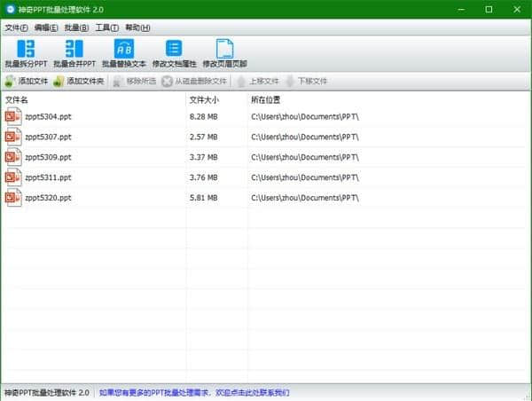The height and width of the screenshot is (401, 532).
Task: Open the 帮助(H) menu
Action: [137, 28]
